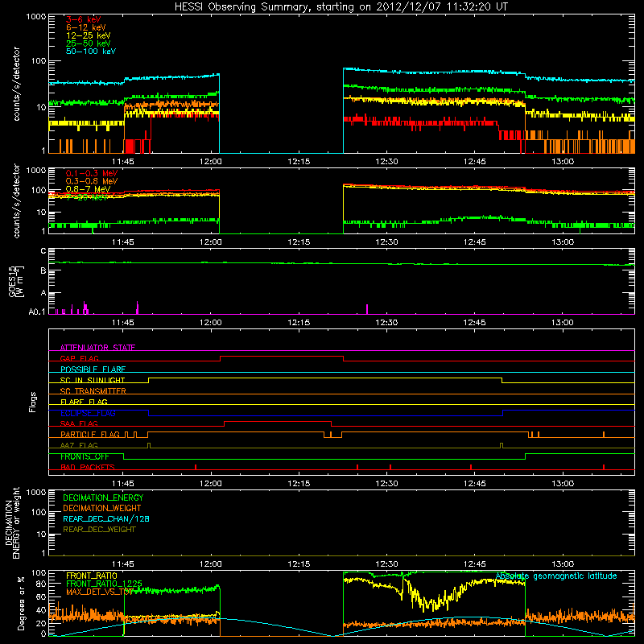The image size is (644, 644).
Task: Click the HESSI Observing Summary title
Action: pyautogui.click(x=341, y=6)
